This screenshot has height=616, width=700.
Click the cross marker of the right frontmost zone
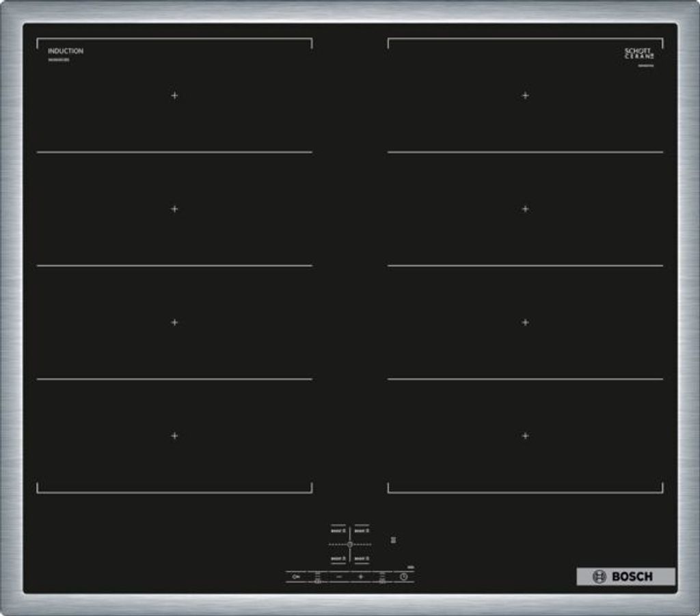click(x=525, y=436)
